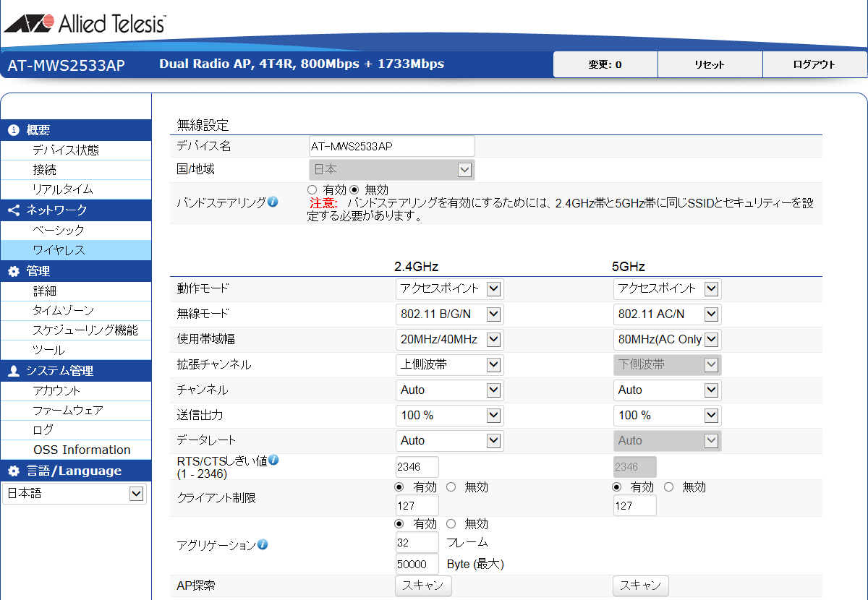Open the RTS/CTSしきい値 info icon
This screenshot has height=600, width=868.
[x=274, y=460]
